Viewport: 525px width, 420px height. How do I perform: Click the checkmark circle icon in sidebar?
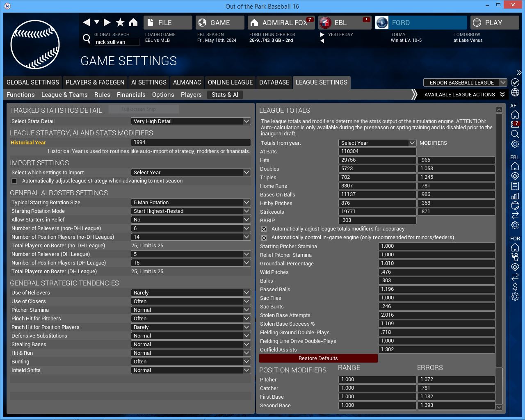[515, 82]
